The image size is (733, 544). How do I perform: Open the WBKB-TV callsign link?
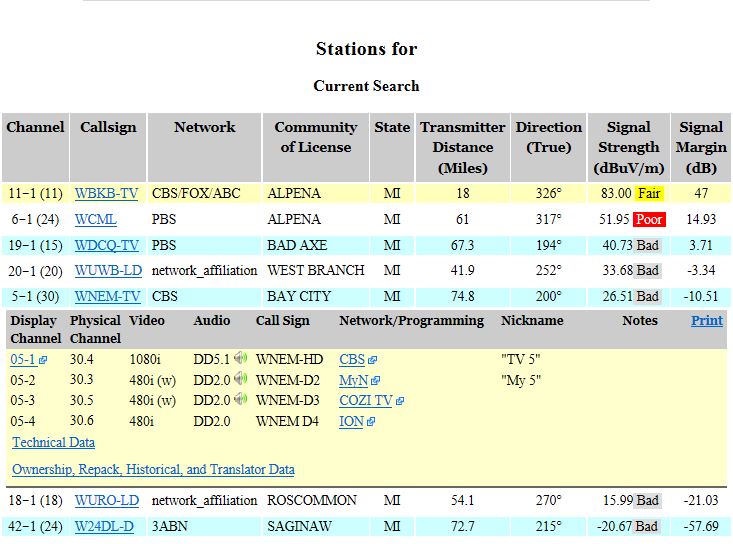(x=106, y=193)
